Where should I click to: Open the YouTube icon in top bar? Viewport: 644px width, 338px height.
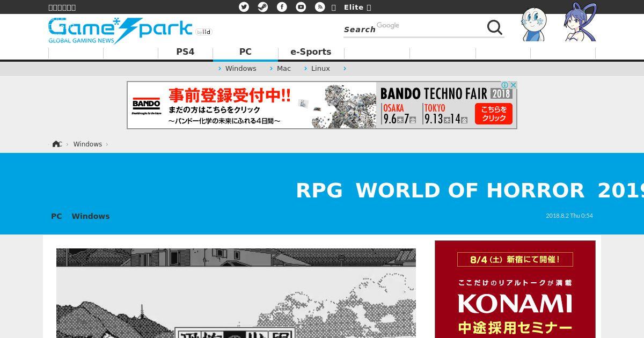point(301,7)
